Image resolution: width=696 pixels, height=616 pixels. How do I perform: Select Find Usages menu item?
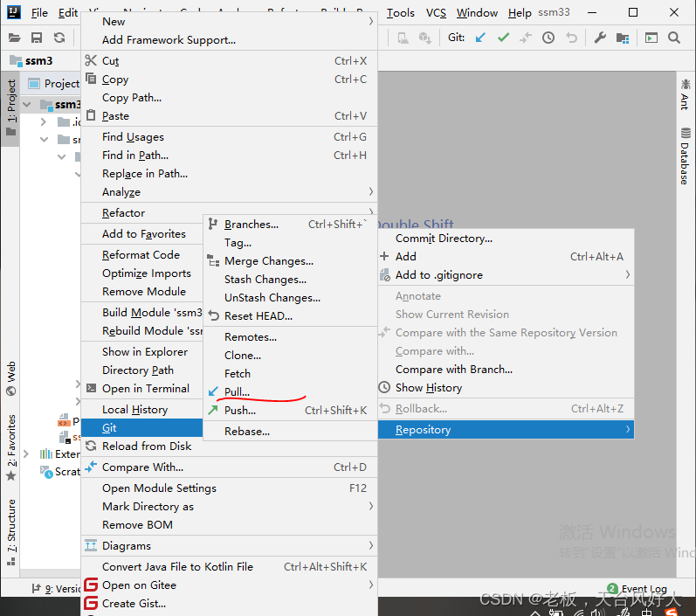[229, 137]
